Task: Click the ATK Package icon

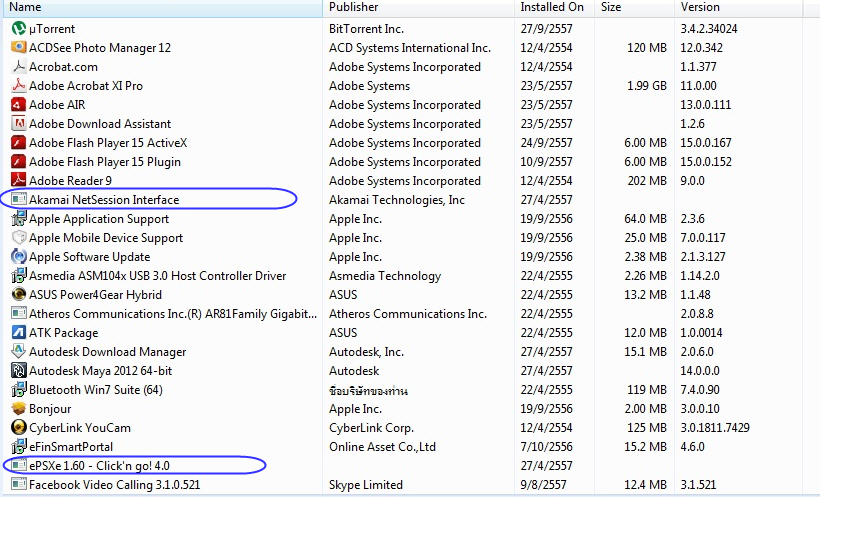Action: click(19, 333)
